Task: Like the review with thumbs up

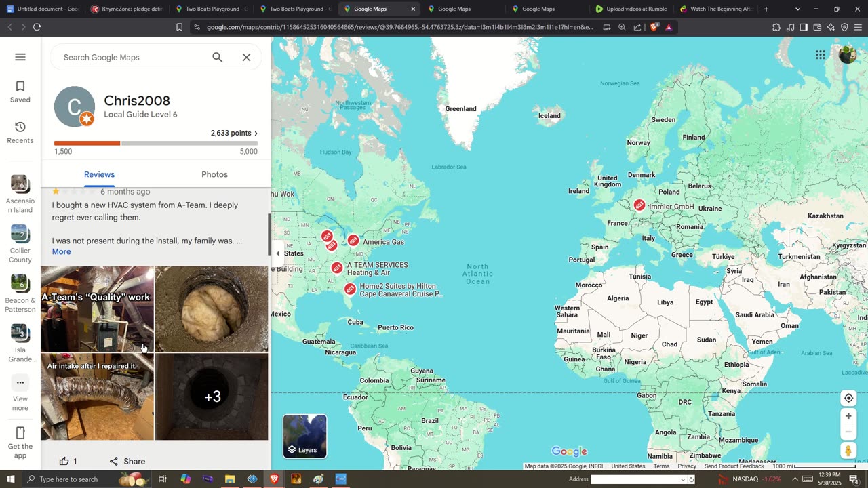Action: (68, 462)
